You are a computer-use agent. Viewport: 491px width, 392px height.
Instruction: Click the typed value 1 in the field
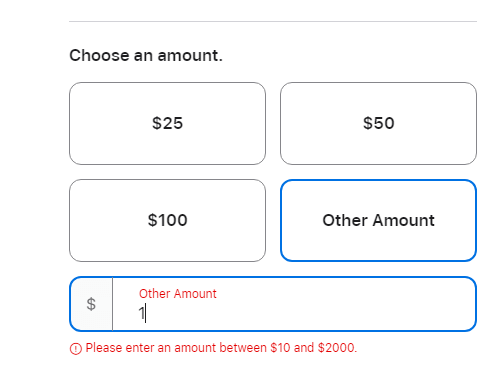point(142,313)
